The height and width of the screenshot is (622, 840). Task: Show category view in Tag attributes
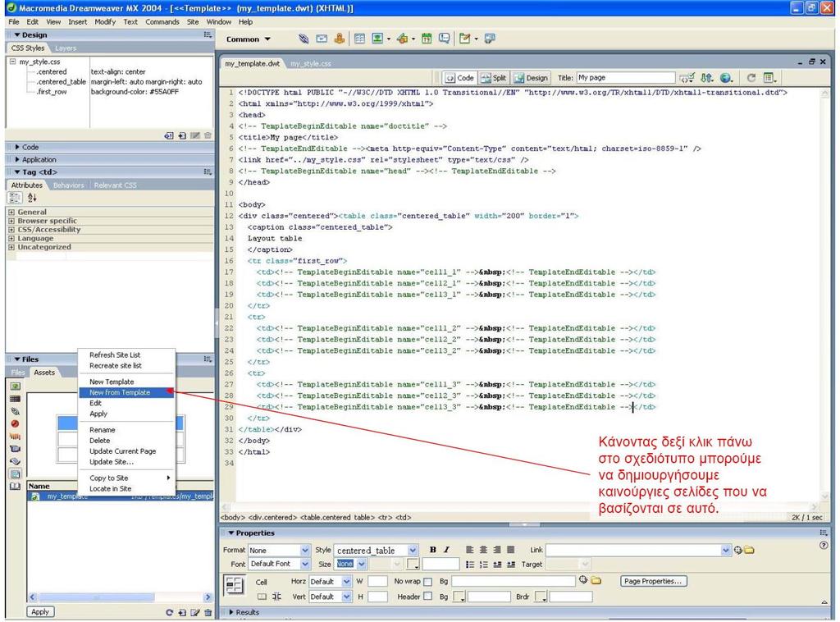15,198
